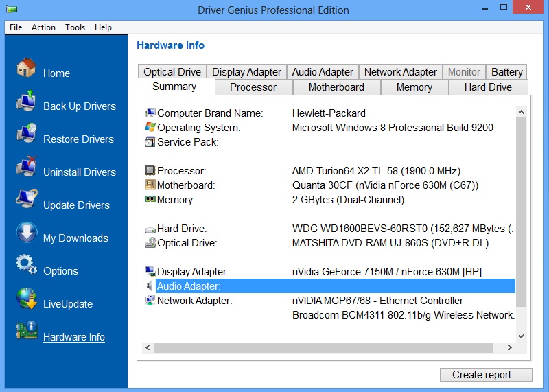Open My Downloads link
This screenshot has width=549, height=392.
tap(75, 238)
